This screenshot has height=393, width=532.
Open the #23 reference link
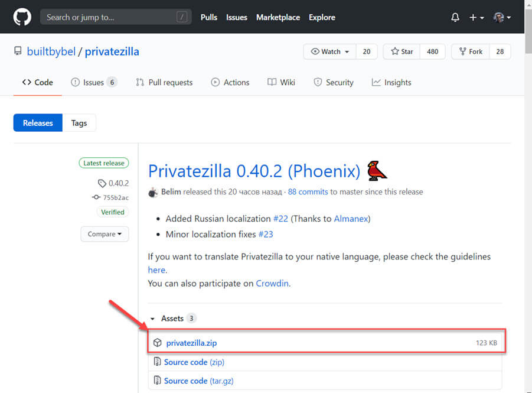pyautogui.click(x=266, y=235)
